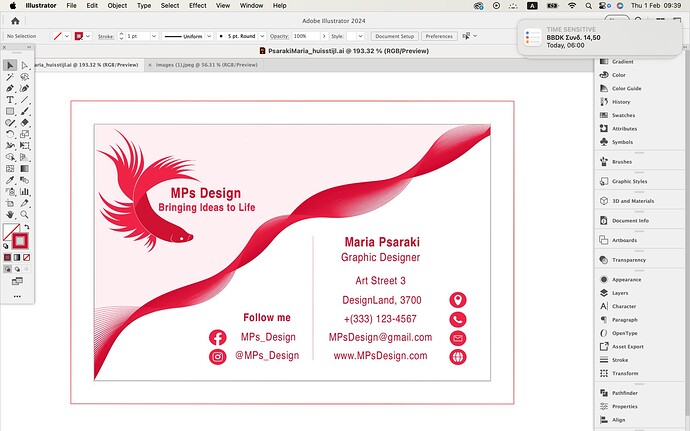Set paint mode to Color
The height and width of the screenshot is (431, 690).
tap(7, 257)
